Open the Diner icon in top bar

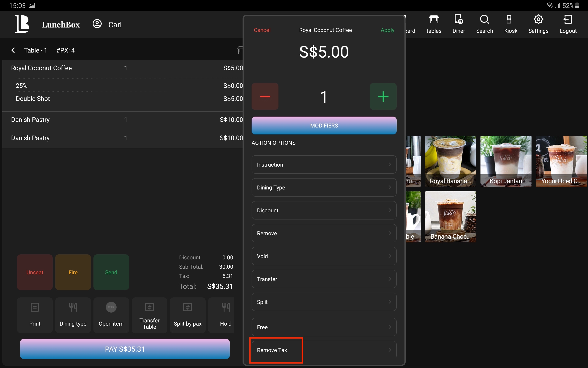pos(459,20)
